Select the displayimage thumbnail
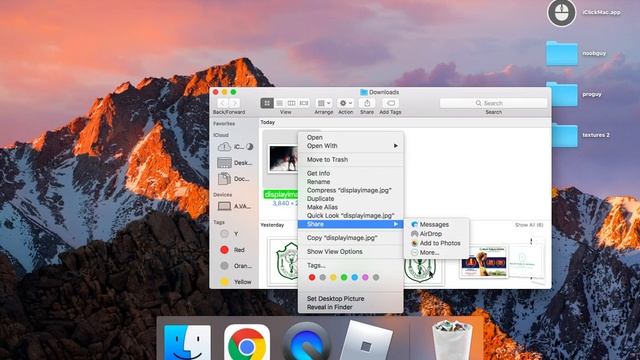 point(283,159)
